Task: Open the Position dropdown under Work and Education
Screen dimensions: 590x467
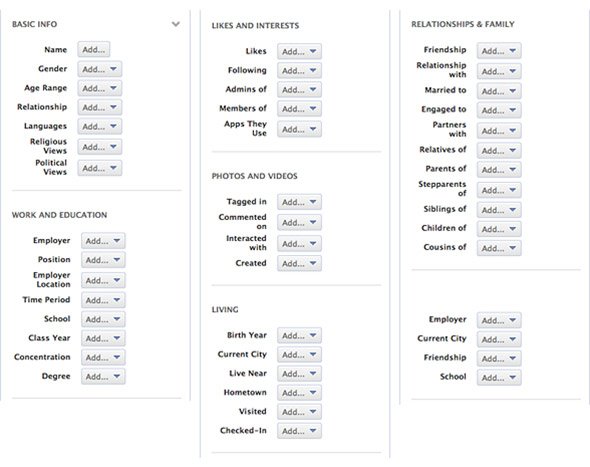Action: 103,260
